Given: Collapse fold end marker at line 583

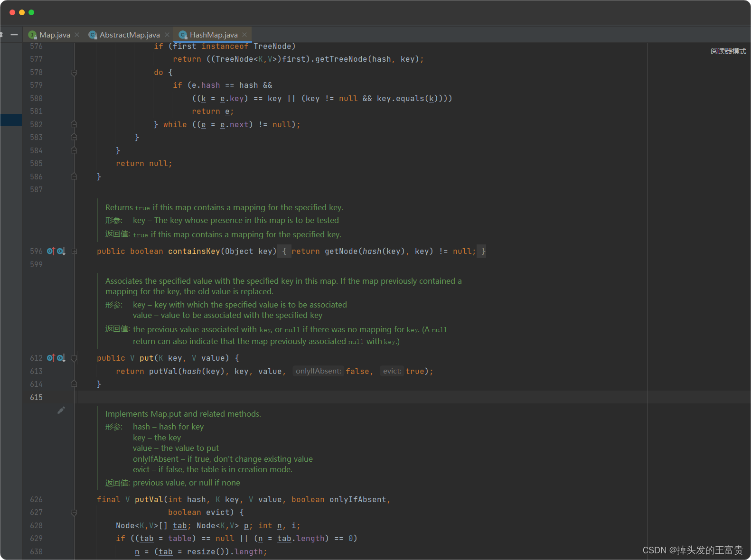Looking at the screenshot, I should click(74, 137).
